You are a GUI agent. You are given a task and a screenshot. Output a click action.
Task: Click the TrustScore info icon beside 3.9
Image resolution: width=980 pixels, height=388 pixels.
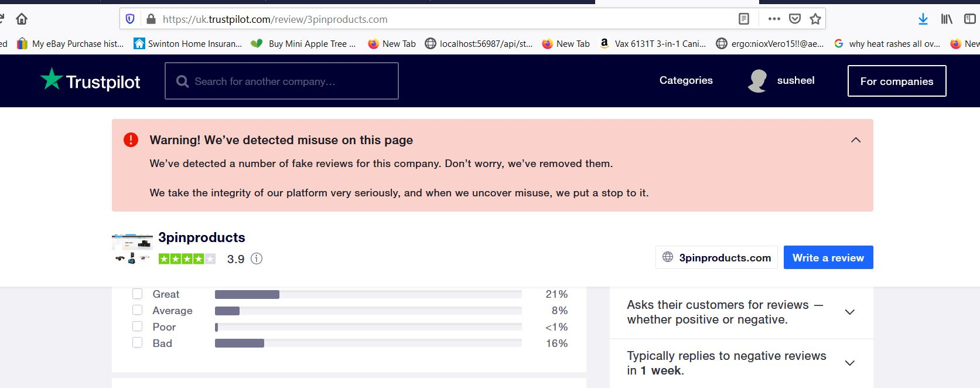tap(257, 258)
